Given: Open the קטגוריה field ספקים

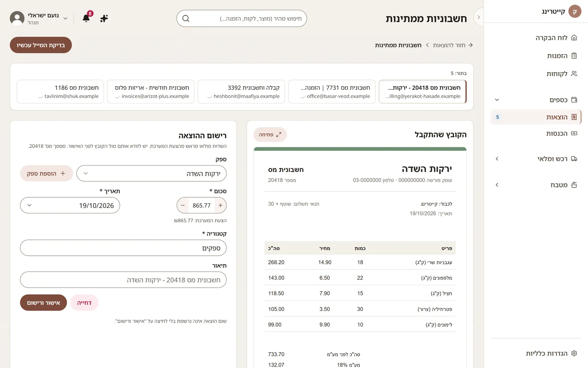Looking at the screenshot, I should pyautogui.click(x=123, y=248).
